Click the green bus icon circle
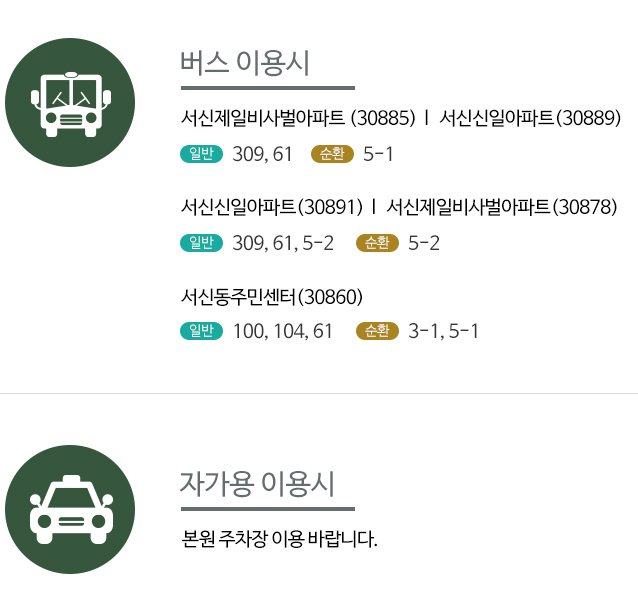Image resolution: width=638 pixels, height=606 pixels. coord(70,103)
